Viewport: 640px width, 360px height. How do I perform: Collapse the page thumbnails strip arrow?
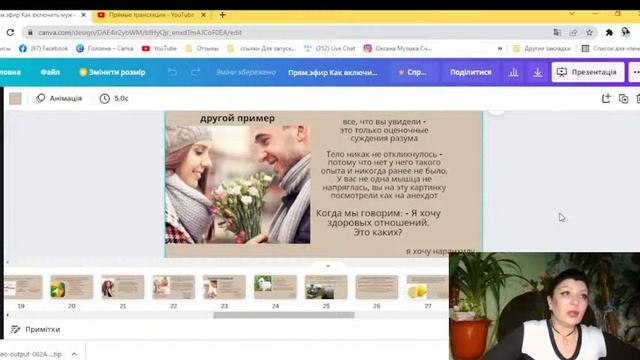point(328,266)
